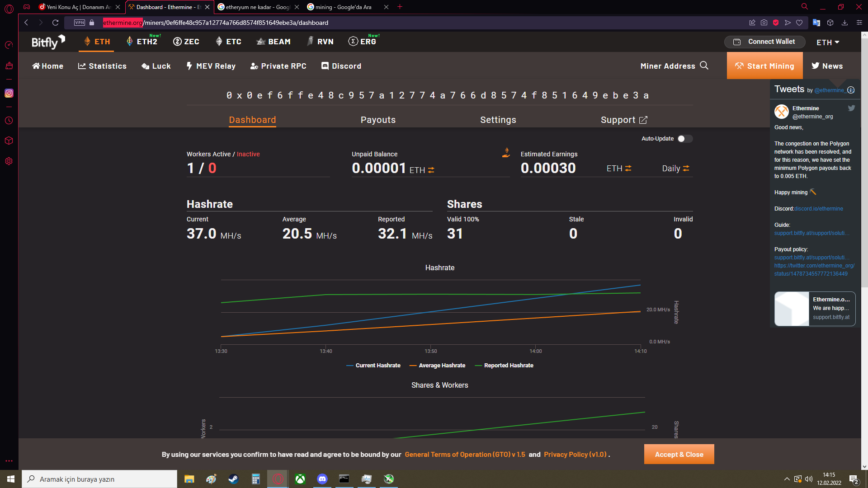The height and width of the screenshot is (488, 868).
Task: Toggle Average Hashrate legend series
Action: click(x=437, y=366)
